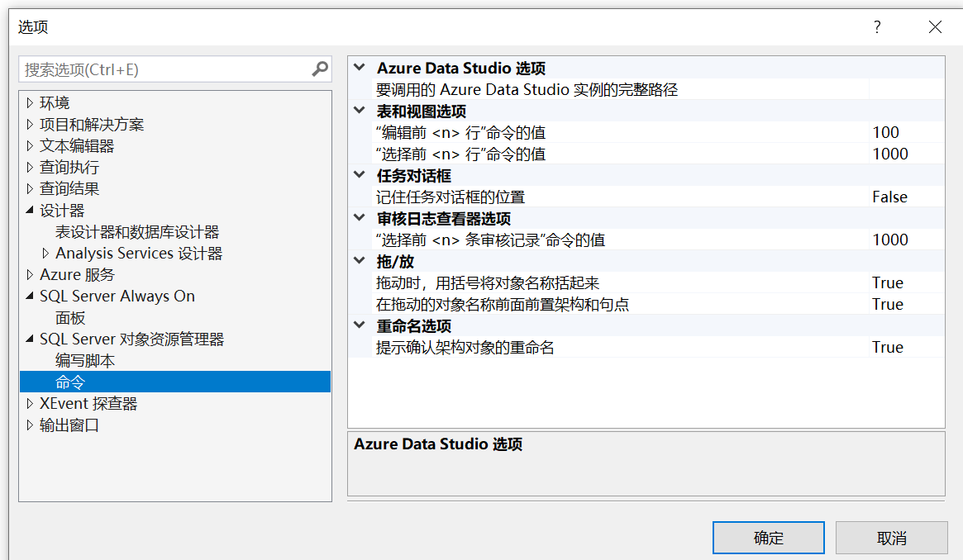The image size is (963, 560).
Task: Click the 确定 button
Action: point(768,538)
